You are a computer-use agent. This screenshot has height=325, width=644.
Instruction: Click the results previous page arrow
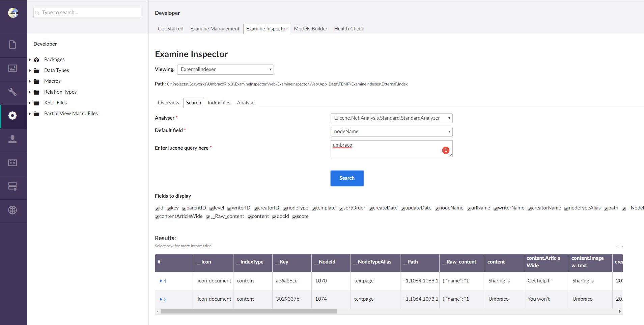617,247
